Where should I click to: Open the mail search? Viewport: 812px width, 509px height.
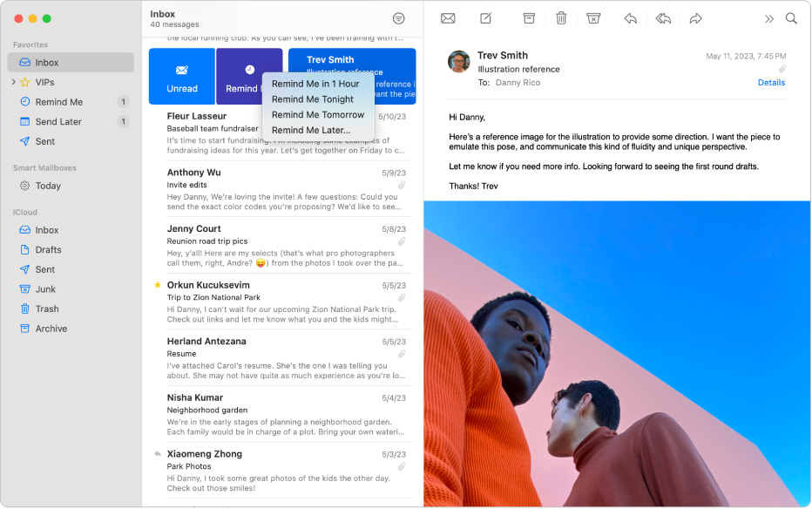[x=791, y=17]
